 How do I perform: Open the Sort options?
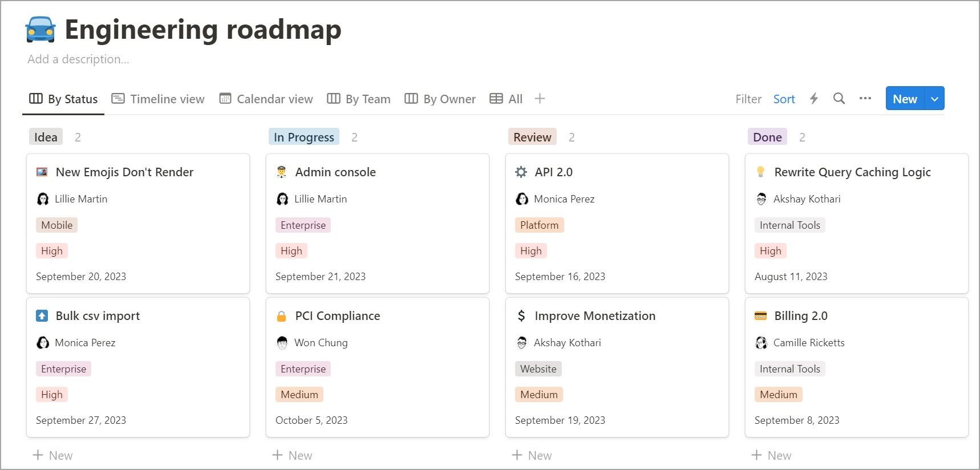784,99
